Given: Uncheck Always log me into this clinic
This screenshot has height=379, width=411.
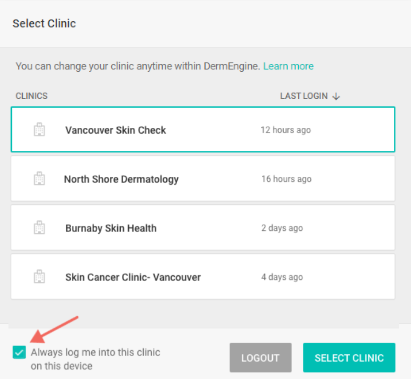Looking at the screenshot, I should tap(19, 352).
